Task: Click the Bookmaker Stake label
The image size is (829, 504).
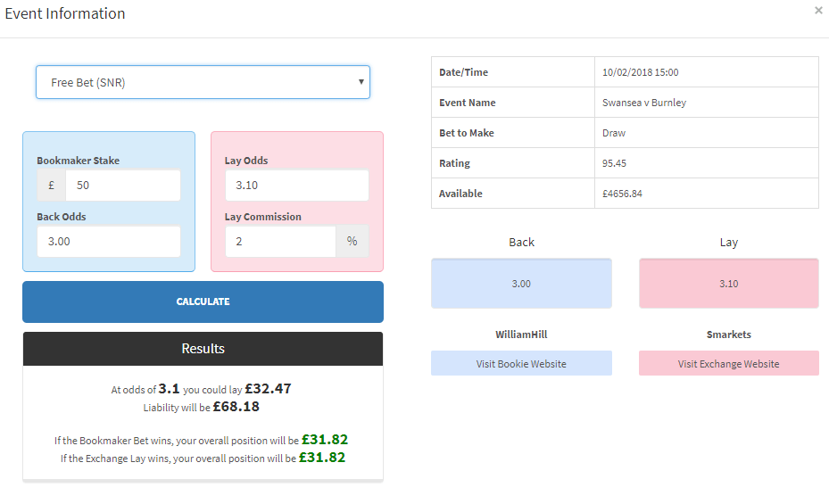Action: (79, 161)
